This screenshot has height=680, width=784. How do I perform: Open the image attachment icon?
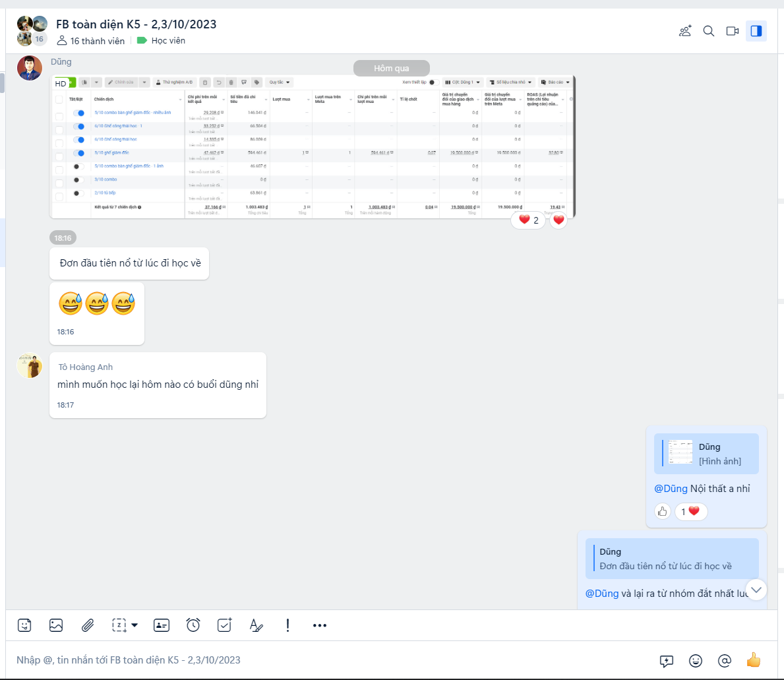click(56, 625)
